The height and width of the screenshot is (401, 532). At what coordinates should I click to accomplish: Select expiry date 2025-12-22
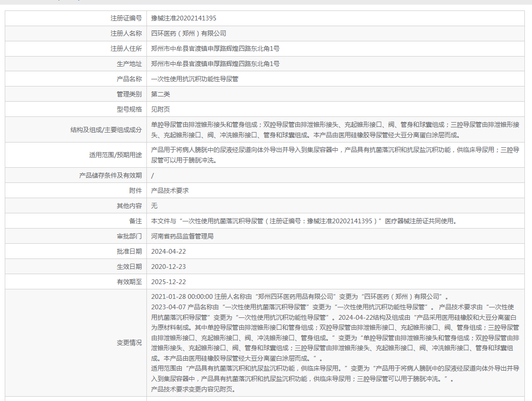[x=169, y=282]
